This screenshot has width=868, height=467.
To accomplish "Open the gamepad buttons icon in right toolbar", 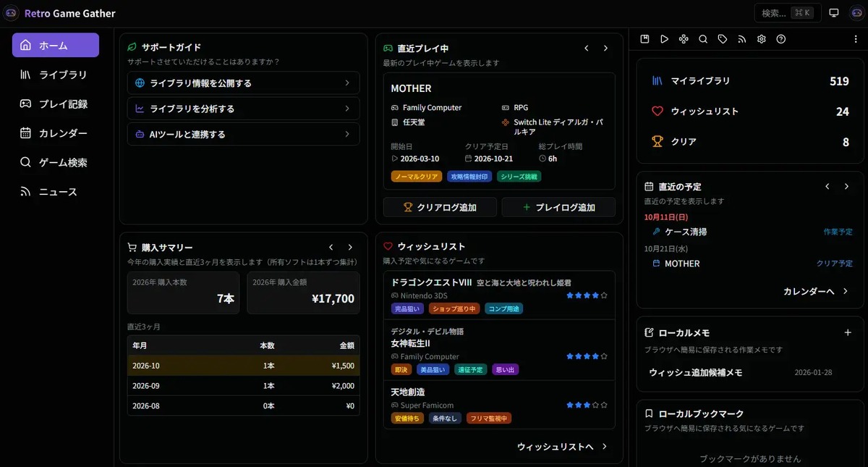I will [x=684, y=39].
